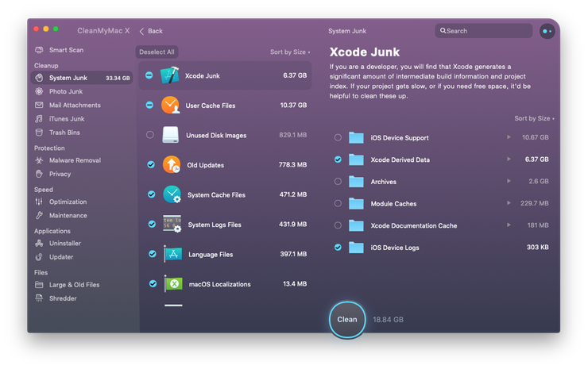Open the detail pane Sort by Size dropdown
The height and width of the screenshot is (369, 588).
tap(535, 118)
